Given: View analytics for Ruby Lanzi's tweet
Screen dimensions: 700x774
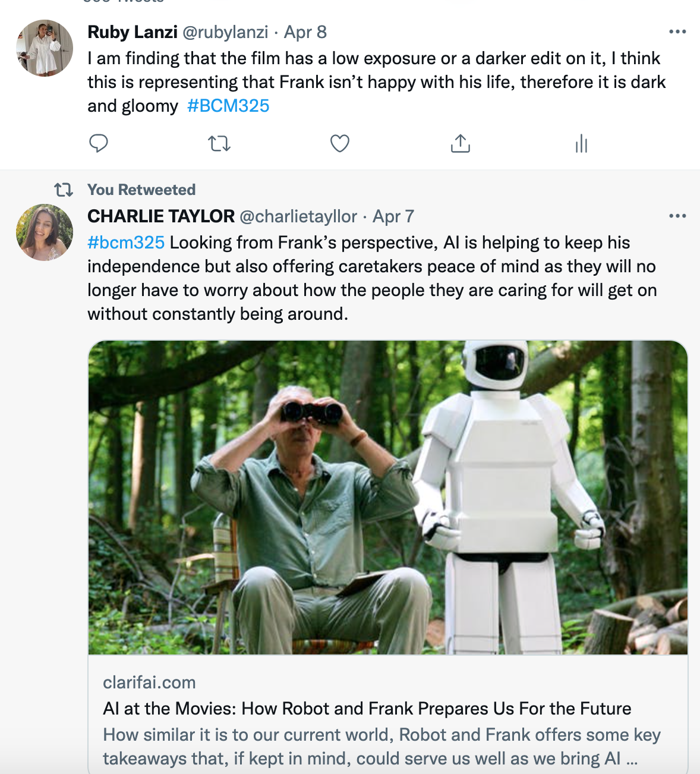Looking at the screenshot, I should coord(581,143).
